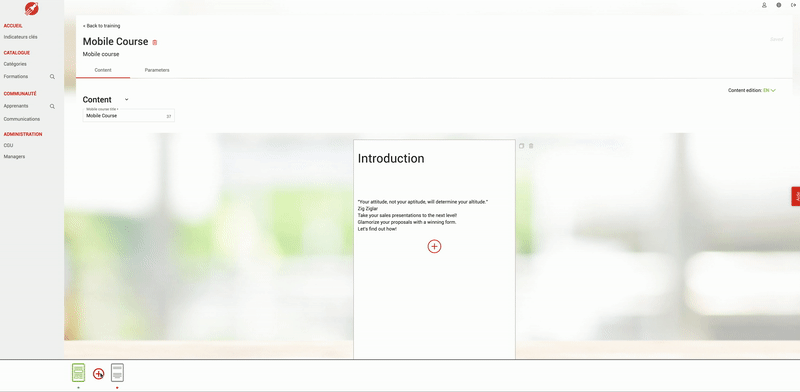Switch to the Content tab
800x392 pixels.
pyautogui.click(x=103, y=70)
